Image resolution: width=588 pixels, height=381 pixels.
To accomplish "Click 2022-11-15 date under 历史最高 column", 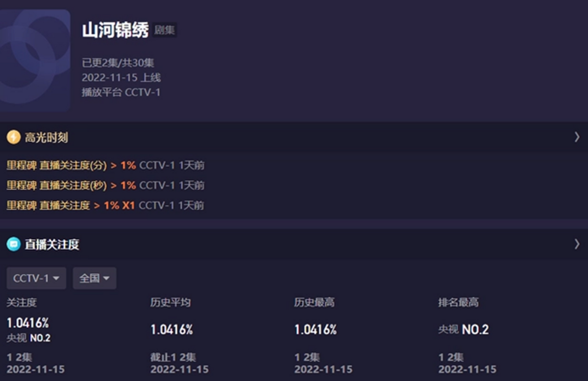I will pyautogui.click(x=323, y=369).
